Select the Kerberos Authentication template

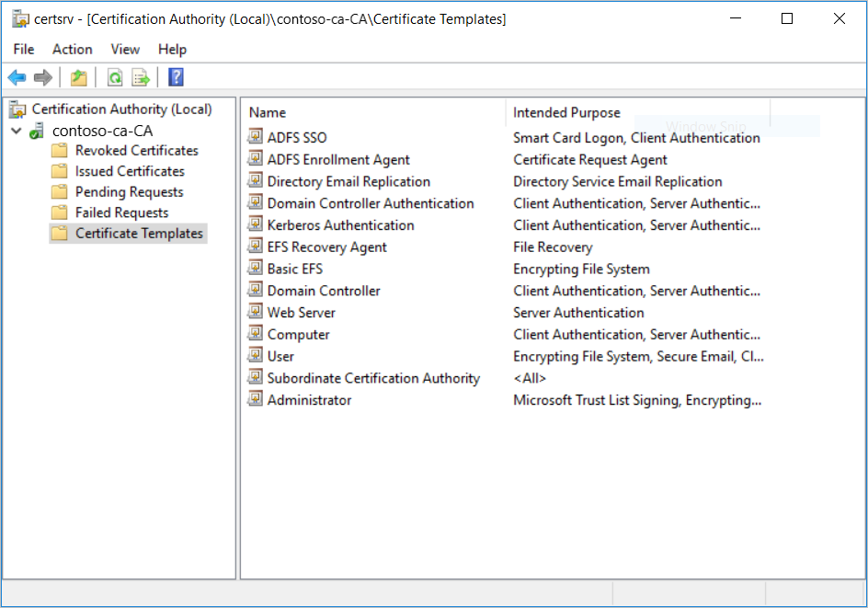[340, 224]
